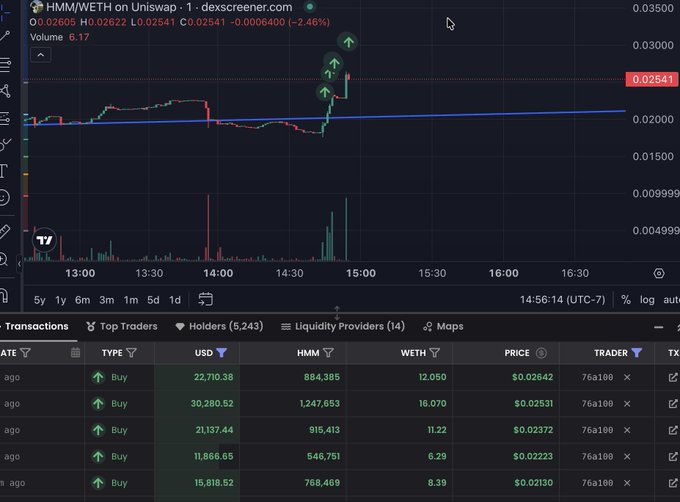Click the 14:56:14 (UTC-7) timezone selector
The width and height of the screenshot is (680, 502).
(x=562, y=300)
